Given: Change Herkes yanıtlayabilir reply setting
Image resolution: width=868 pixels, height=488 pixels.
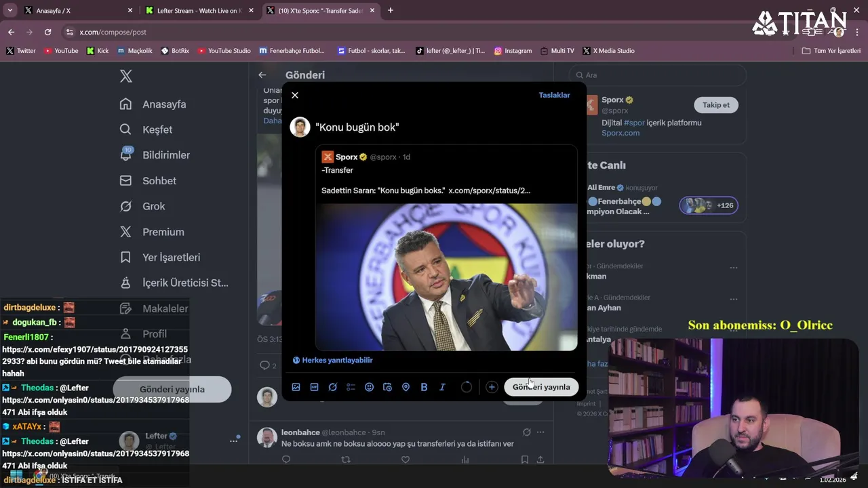Looking at the screenshot, I should (x=332, y=360).
